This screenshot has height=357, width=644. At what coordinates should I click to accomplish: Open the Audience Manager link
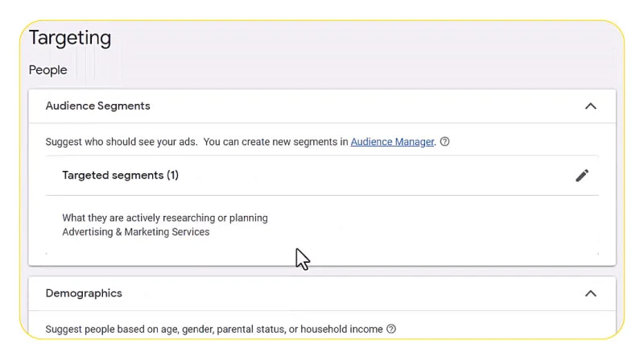392,142
